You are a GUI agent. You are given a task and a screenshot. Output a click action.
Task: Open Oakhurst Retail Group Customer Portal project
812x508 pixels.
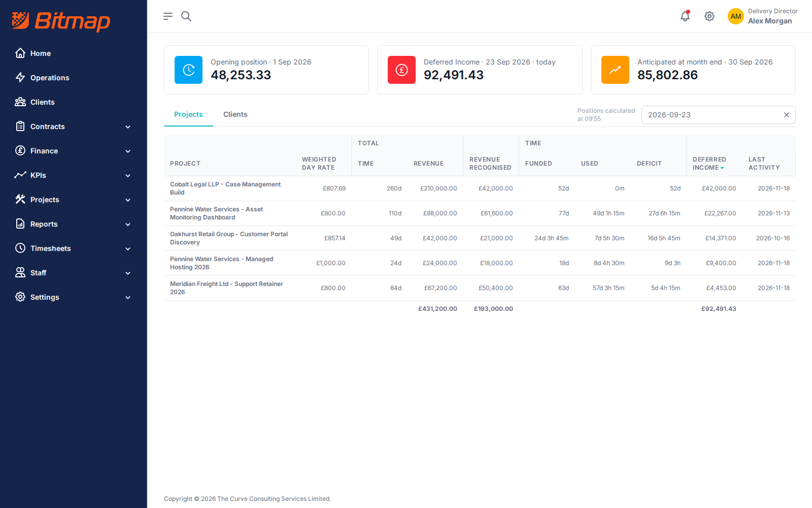(x=229, y=238)
